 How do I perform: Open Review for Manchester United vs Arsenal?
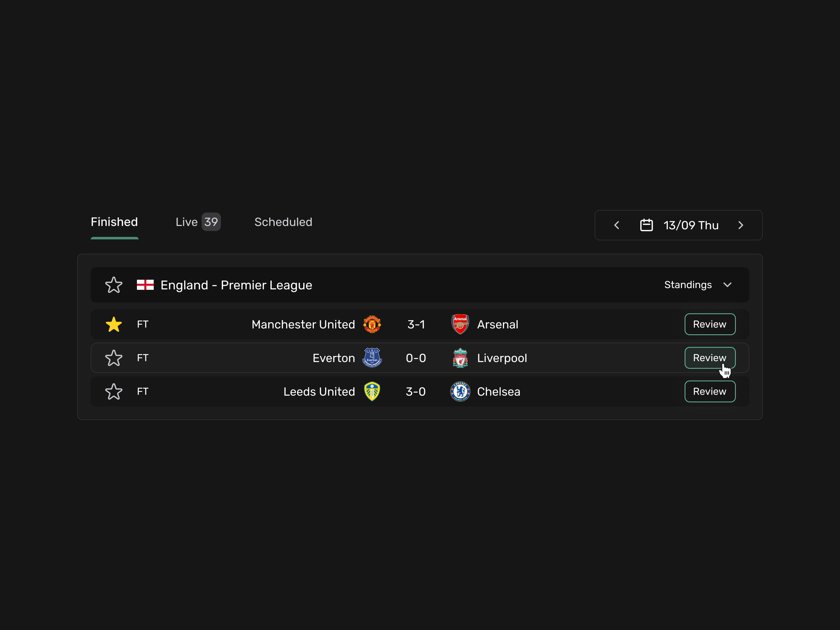pyautogui.click(x=710, y=324)
